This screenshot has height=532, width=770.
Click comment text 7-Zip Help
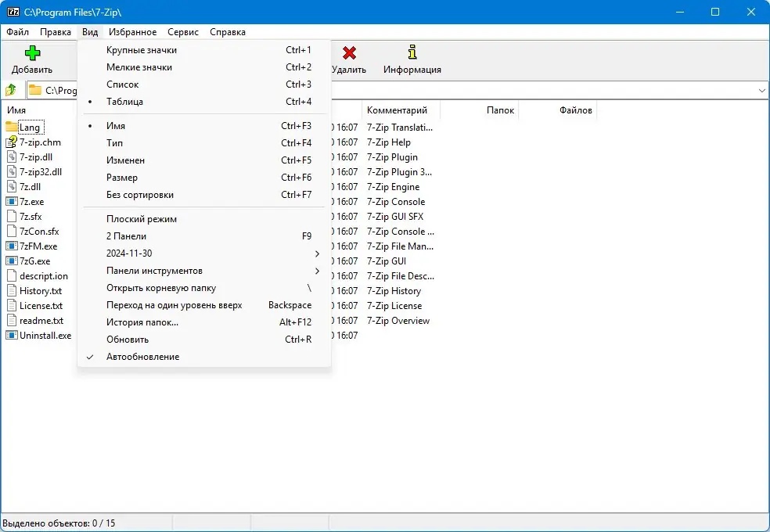[x=388, y=142]
